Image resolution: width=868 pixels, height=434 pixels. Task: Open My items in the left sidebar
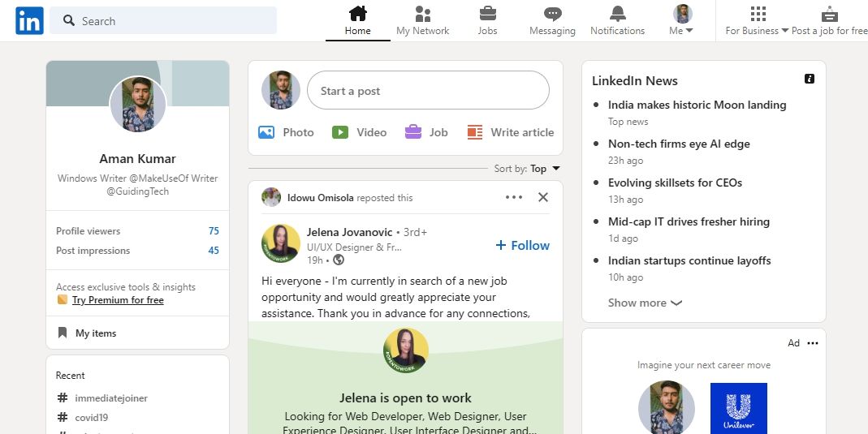tap(95, 333)
